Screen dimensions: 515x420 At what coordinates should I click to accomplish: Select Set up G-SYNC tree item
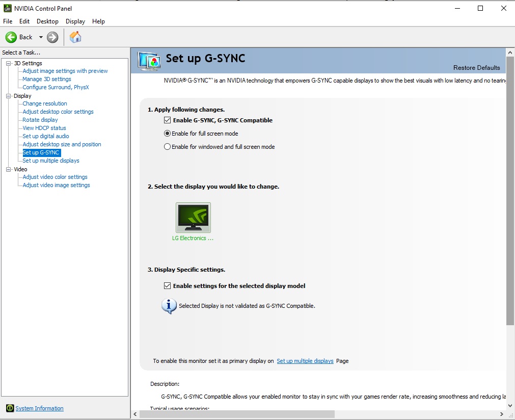point(41,152)
